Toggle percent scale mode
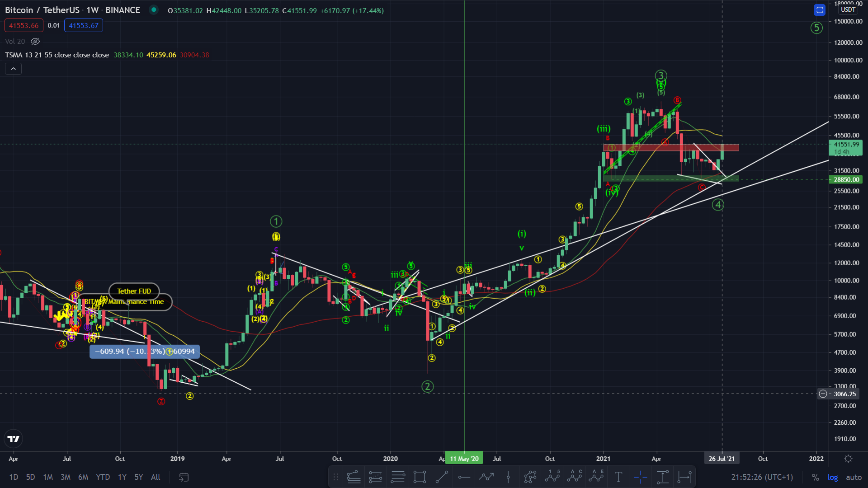The width and height of the screenshot is (868, 488). click(x=815, y=477)
